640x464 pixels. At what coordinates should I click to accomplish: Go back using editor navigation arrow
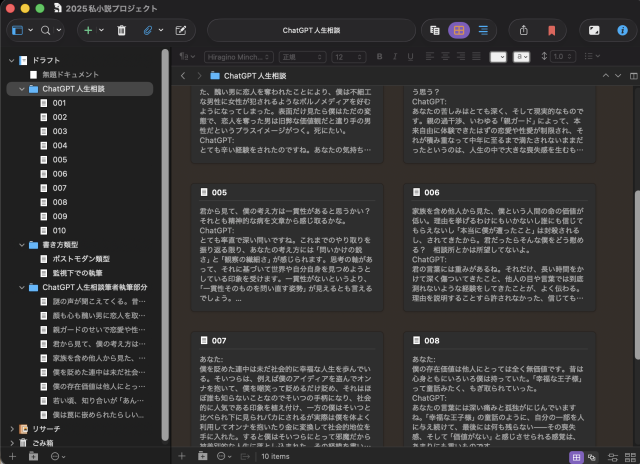(183, 75)
